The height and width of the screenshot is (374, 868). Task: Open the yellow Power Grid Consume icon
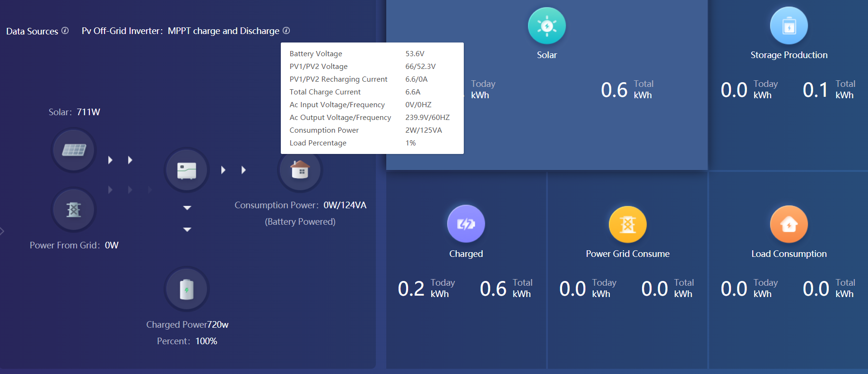[628, 224]
